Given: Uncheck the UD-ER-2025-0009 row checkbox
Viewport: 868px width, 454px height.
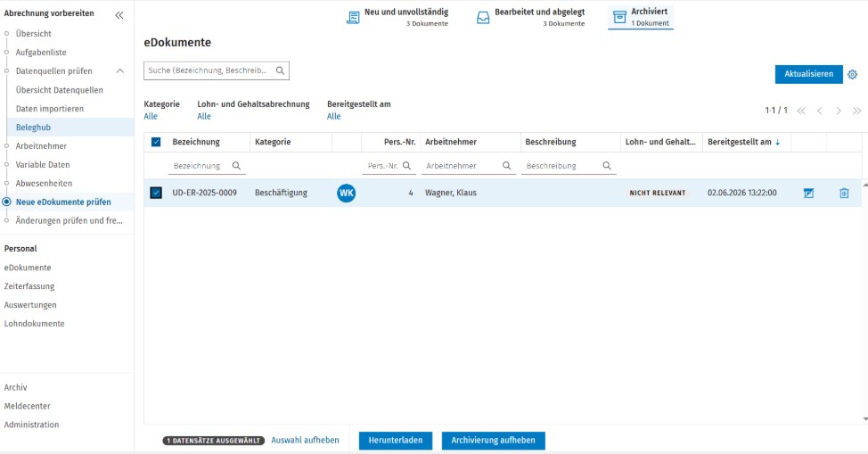Looking at the screenshot, I should (156, 193).
